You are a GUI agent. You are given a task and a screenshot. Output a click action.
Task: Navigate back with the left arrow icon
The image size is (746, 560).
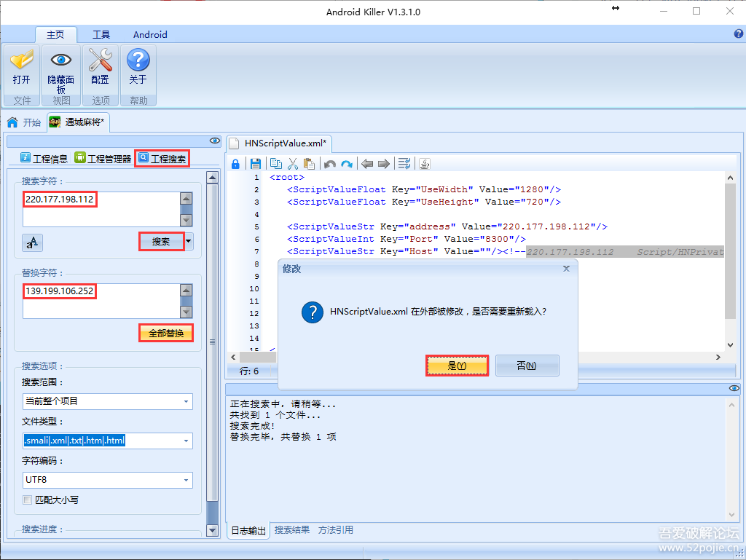point(367,165)
